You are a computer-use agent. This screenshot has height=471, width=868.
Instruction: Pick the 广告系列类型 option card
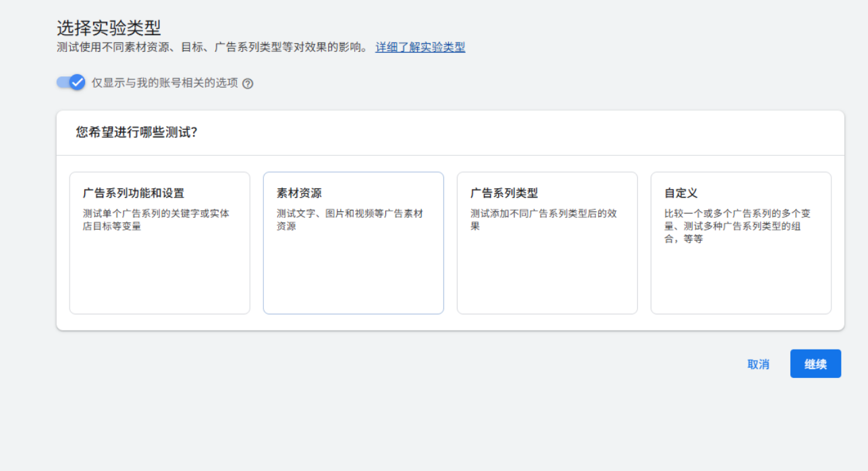[547, 243]
